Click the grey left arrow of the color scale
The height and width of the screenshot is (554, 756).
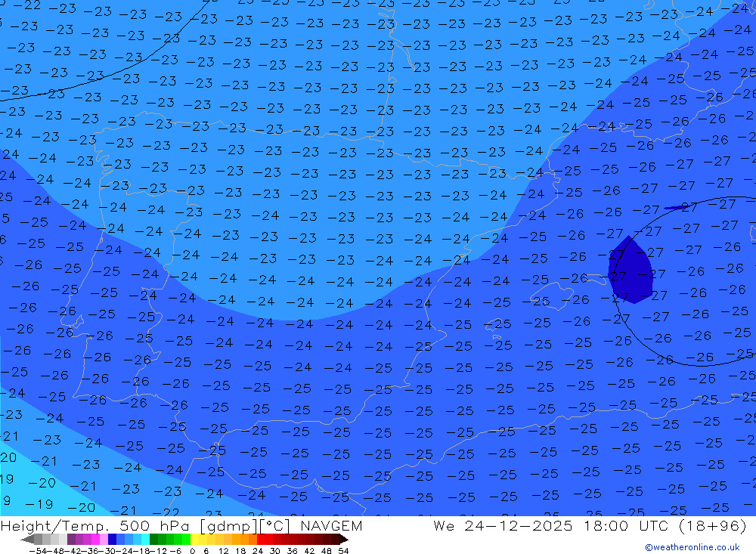(x=27, y=540)
